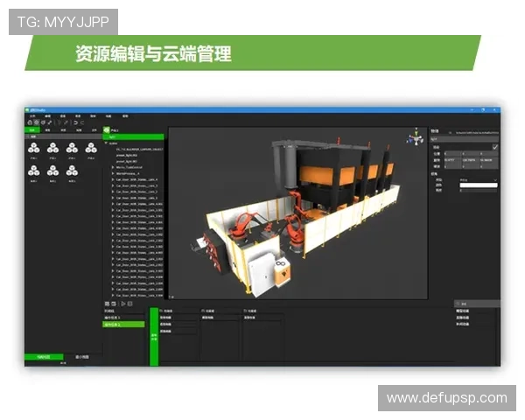The height and width of the screenshot is (420, 525).
Task: Click the stop square icon beside play
Action: (129, 304)
